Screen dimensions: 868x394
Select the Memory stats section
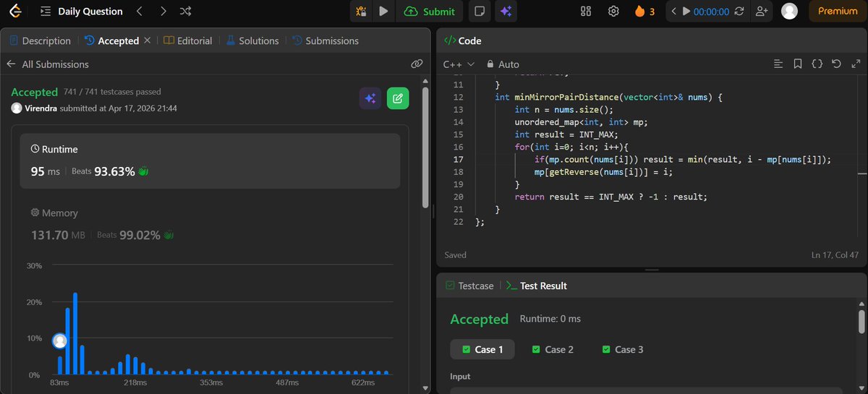(x=210, y=224)
